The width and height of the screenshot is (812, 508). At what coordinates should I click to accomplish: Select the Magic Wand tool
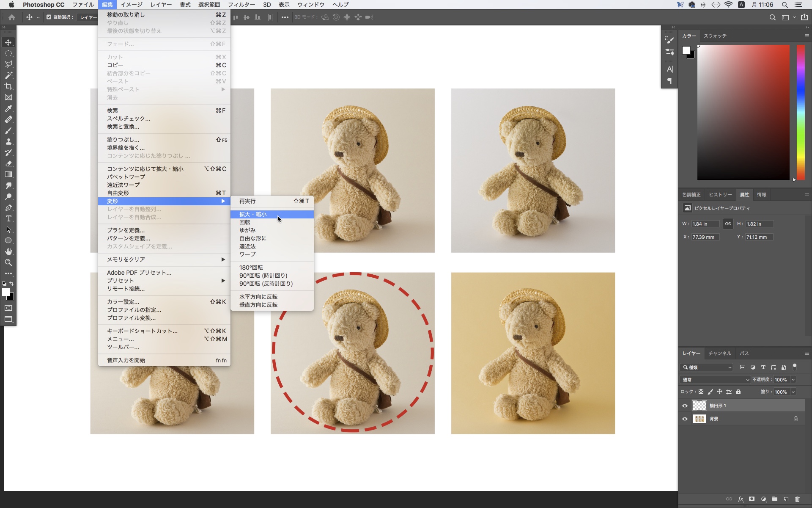coord(8,75)
